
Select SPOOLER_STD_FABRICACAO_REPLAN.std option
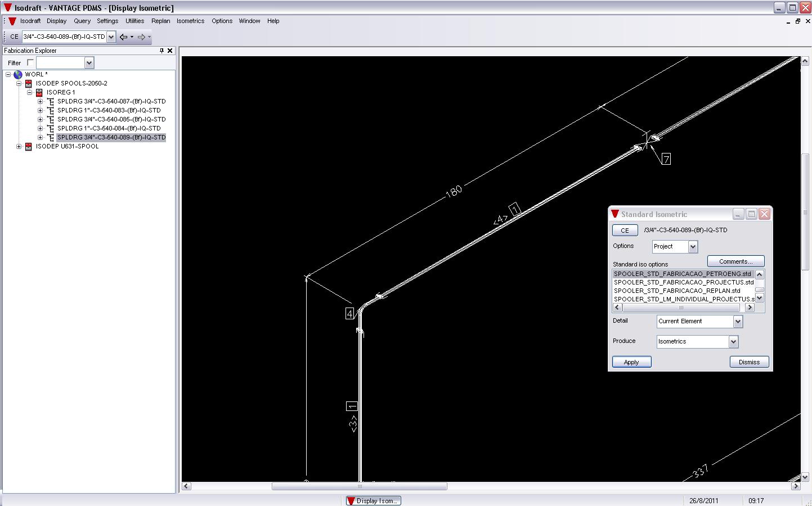(x=683, y=291)
